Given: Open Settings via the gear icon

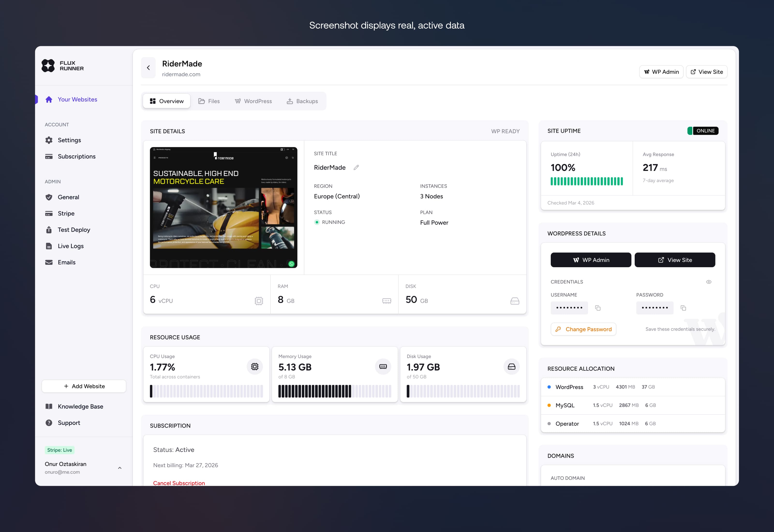Looking at the screenshot, I should [x=49, y=140].
